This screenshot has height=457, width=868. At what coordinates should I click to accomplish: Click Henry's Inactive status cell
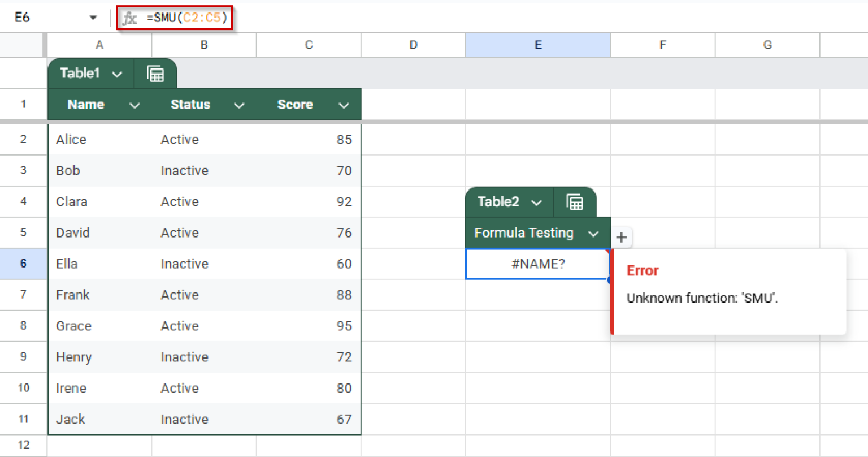(204, 357)
